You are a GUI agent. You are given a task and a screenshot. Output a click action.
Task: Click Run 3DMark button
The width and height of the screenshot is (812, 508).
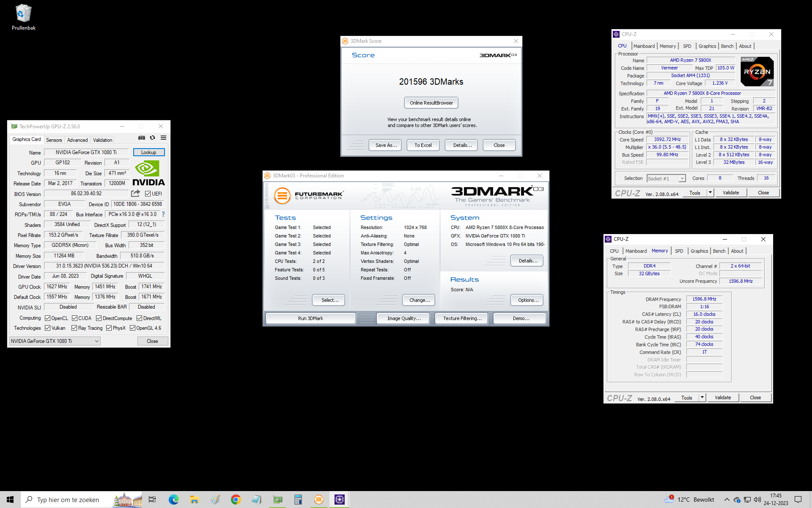click(x=310, y=318)
